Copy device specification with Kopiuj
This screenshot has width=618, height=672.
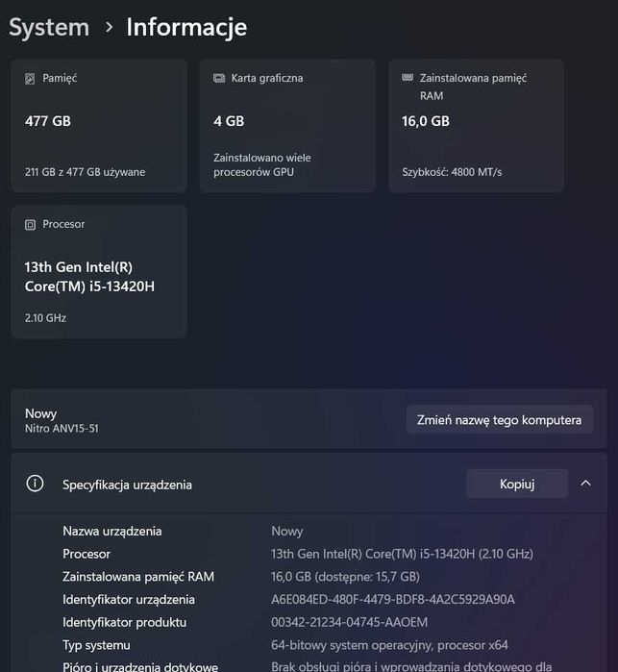point(517,484)
